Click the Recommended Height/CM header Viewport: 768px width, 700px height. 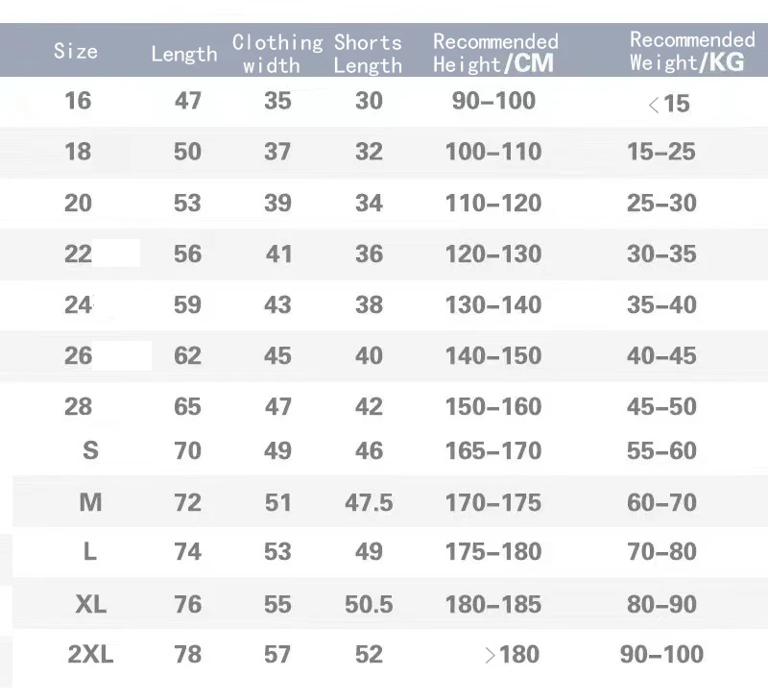495,53
